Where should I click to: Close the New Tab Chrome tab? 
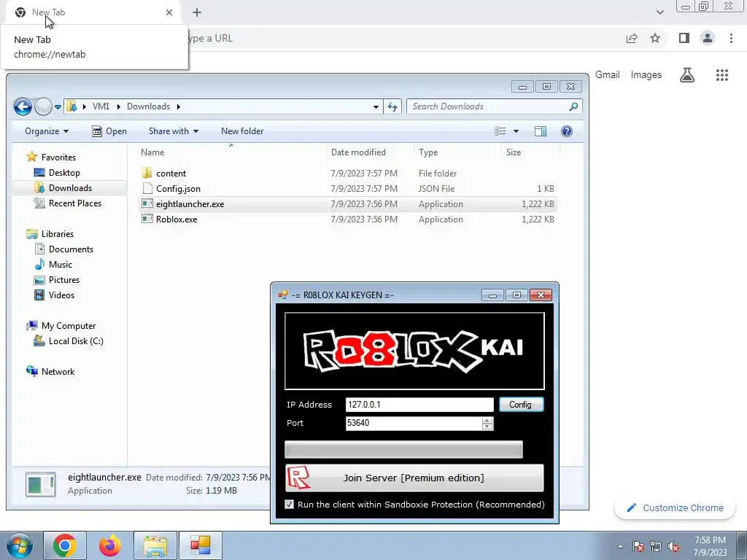click(x=169, y=12)
